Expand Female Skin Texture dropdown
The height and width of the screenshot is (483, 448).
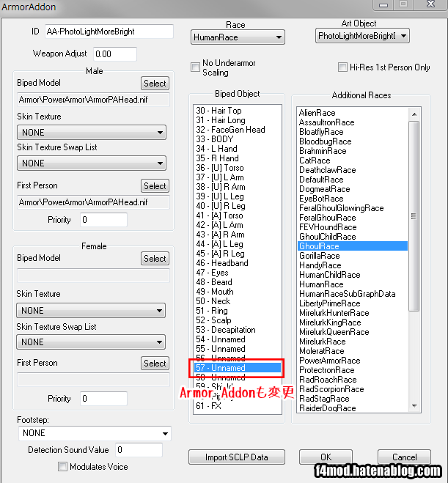tap(91, 311)
